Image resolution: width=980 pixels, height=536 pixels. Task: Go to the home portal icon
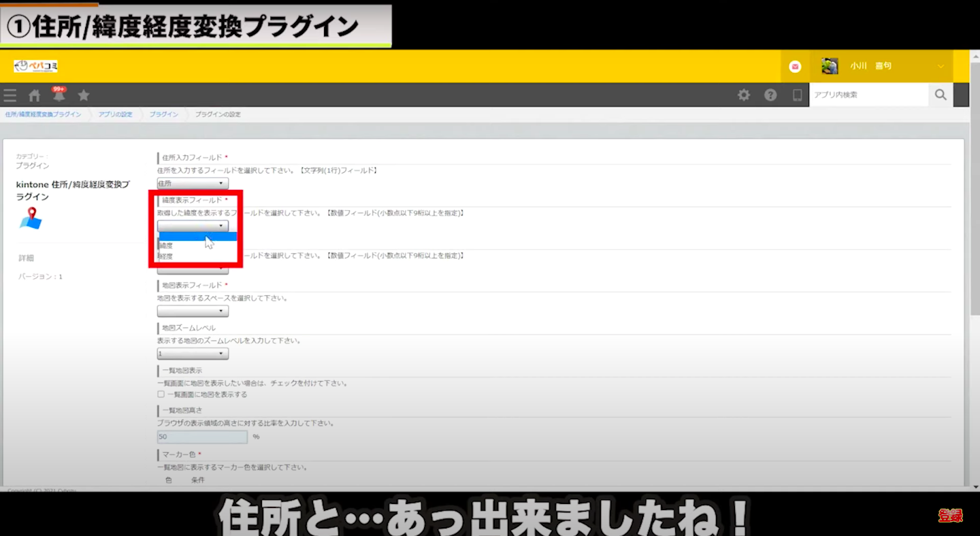click(x=35, y=95)
